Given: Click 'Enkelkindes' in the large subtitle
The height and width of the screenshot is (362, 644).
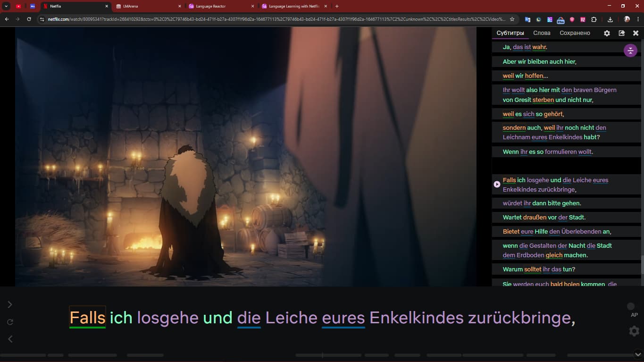Looking at the screenshot, I should coord(417,318).
